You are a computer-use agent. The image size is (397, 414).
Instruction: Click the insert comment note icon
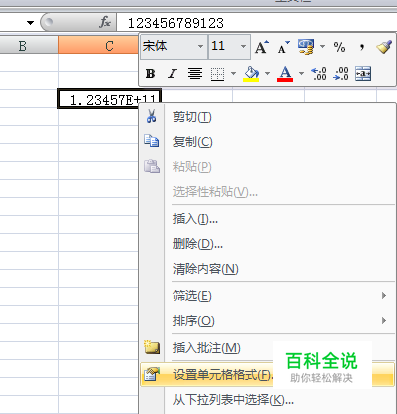click(x=152, y=347)
